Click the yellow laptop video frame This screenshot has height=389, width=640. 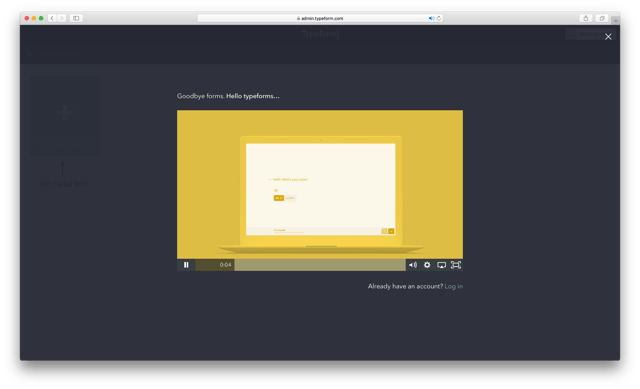320,184
